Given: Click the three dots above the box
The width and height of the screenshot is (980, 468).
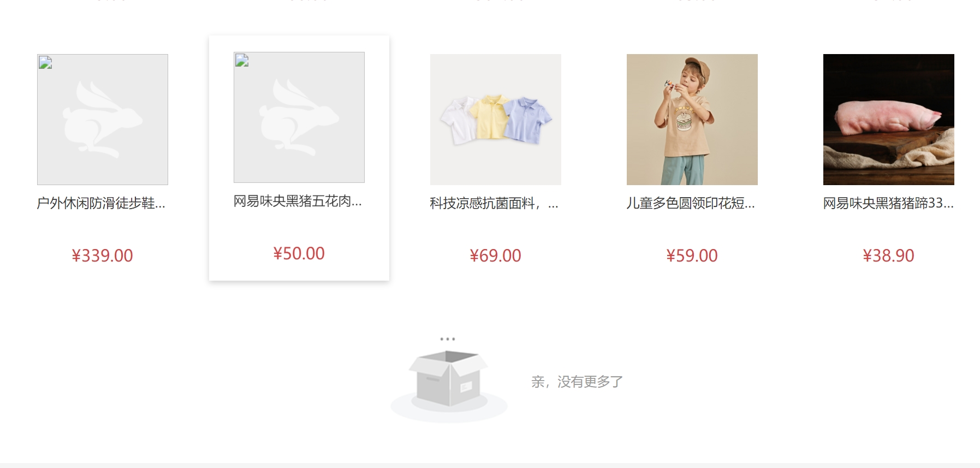Looking at the screenshot, I should coord(448,339).
